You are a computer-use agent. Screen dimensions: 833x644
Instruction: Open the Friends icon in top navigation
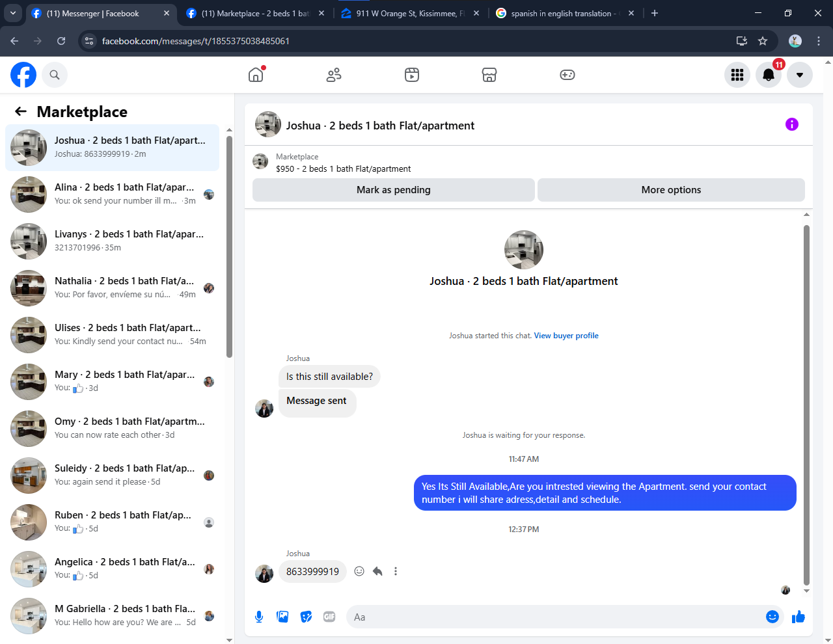click(x=334, y=75)
